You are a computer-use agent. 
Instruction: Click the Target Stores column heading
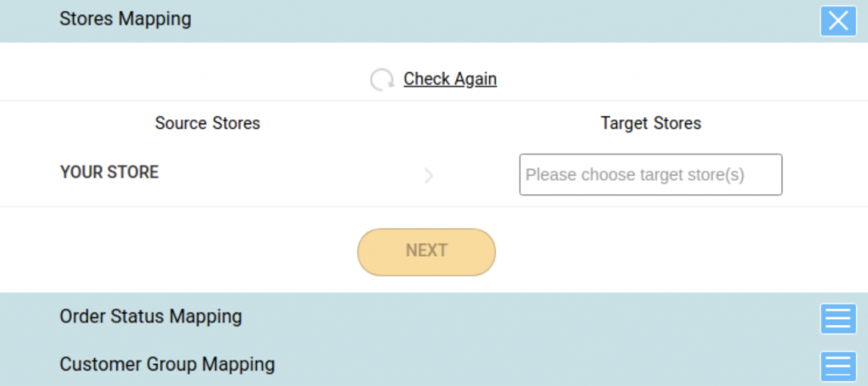651,123
